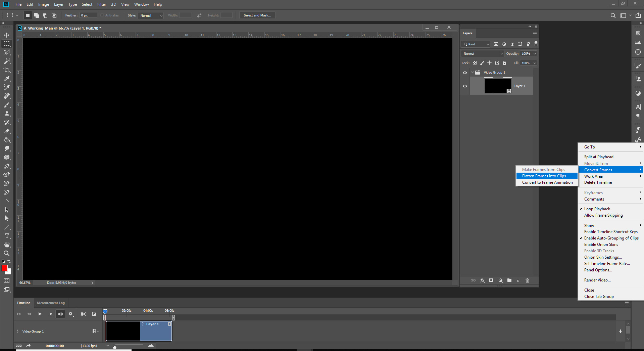Click the Select and Mask button
Image resolution: width=644 pixels, height=351 pixels.
257,15
